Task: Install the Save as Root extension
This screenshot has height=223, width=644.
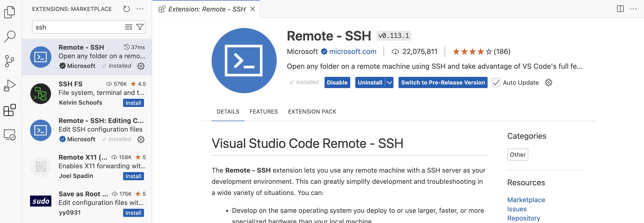Action: click(x=134, y=213)
